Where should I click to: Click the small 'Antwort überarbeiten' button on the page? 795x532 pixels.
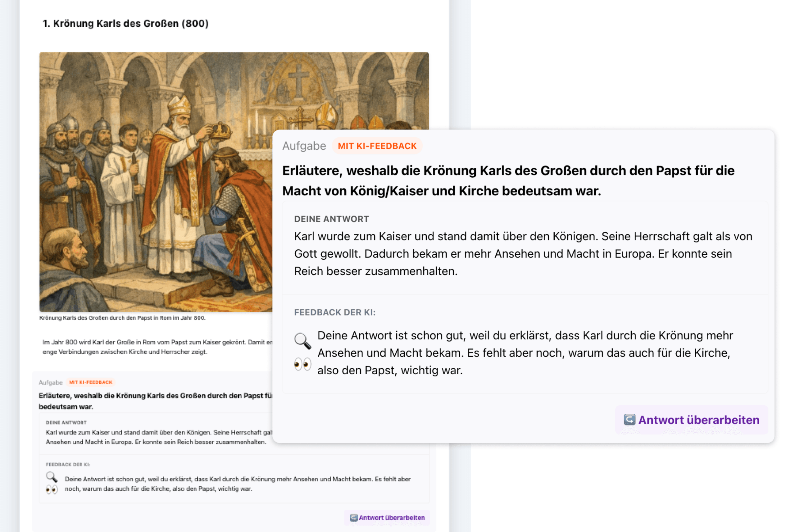click(x=387, y=517)
